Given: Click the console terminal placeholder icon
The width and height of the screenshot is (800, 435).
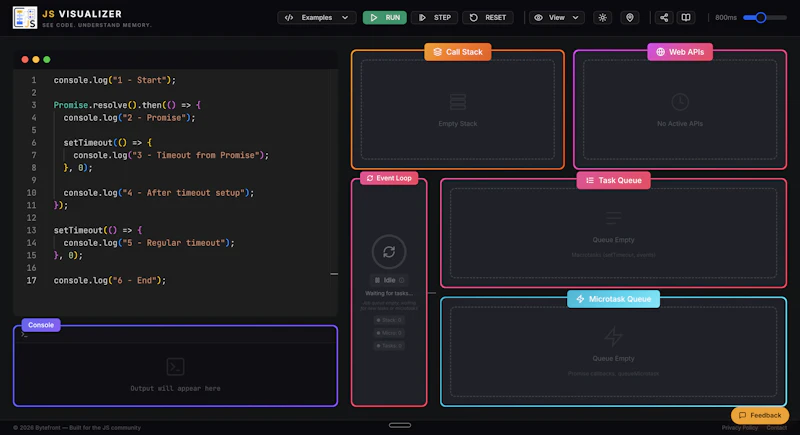Looking at the screenshot, I should click(176, 367).
